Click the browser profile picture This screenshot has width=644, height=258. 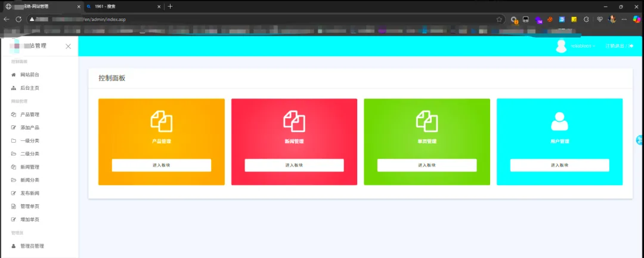click(612, 19)
